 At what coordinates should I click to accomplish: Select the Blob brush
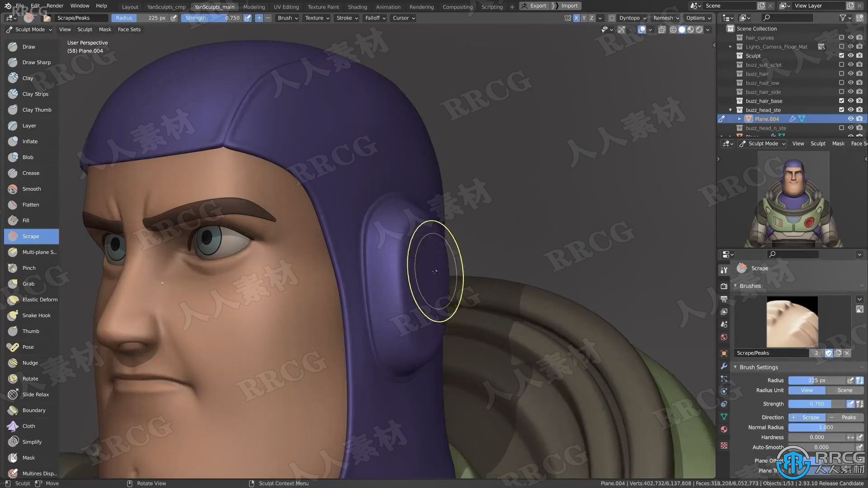[31, 157]
